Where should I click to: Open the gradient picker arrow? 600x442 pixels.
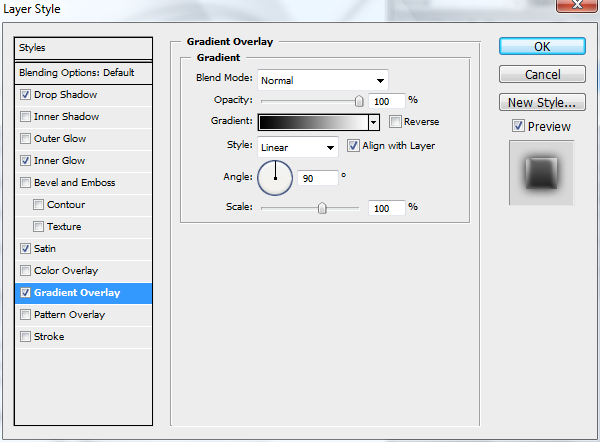373,123
